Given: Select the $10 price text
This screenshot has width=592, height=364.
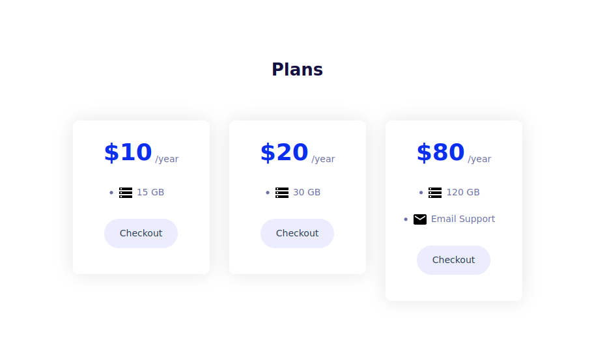Looking at the screenshot, I should pos(128,152).
